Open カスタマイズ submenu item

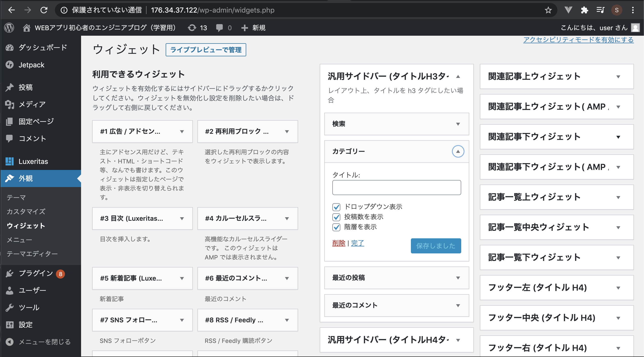[x=26, y=212]
